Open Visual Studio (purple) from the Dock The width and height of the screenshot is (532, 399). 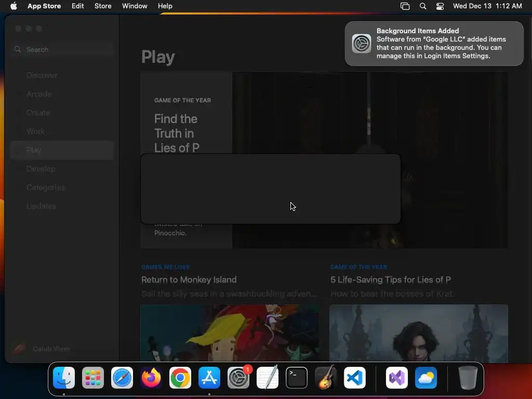pyautogui.click(x=397, y=378)
